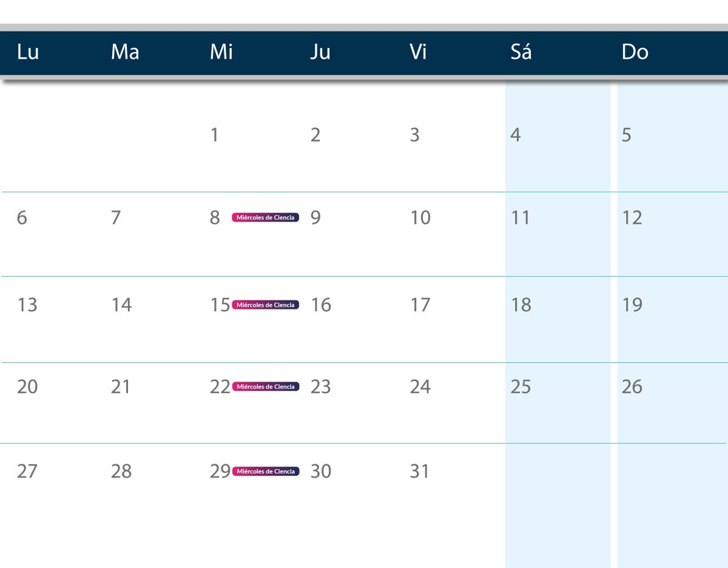Screen dimensions: 728x568
Task: Click the Mi weekday column header
Action: [x=221, y=53]
